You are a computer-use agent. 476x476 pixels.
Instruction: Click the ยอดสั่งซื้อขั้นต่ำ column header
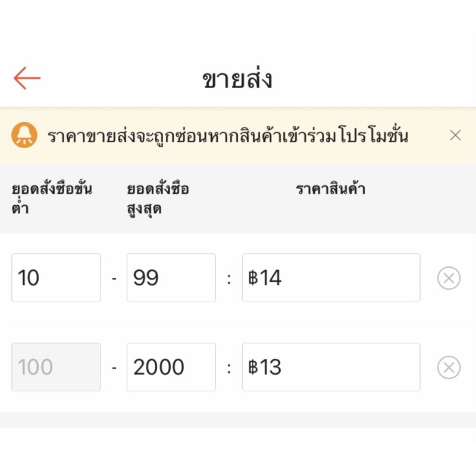[x=51, y=196]
